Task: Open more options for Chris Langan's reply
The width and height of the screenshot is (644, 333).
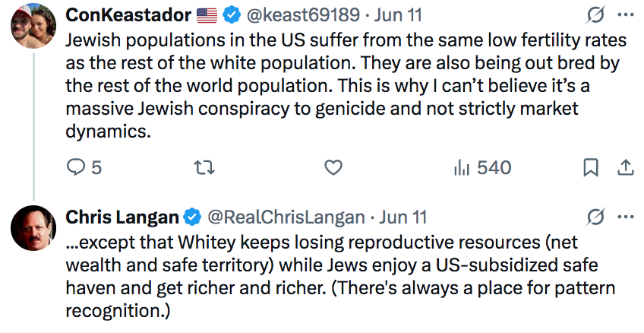Action: pyautogui.click(x=625, y=217)
